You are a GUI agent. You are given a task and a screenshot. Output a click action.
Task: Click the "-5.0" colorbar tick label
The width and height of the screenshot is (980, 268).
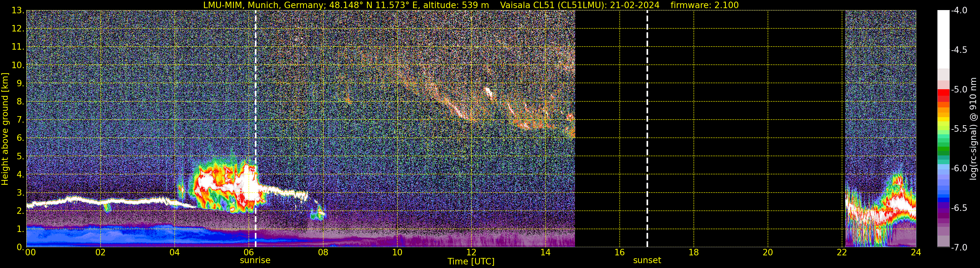point(959,90)
